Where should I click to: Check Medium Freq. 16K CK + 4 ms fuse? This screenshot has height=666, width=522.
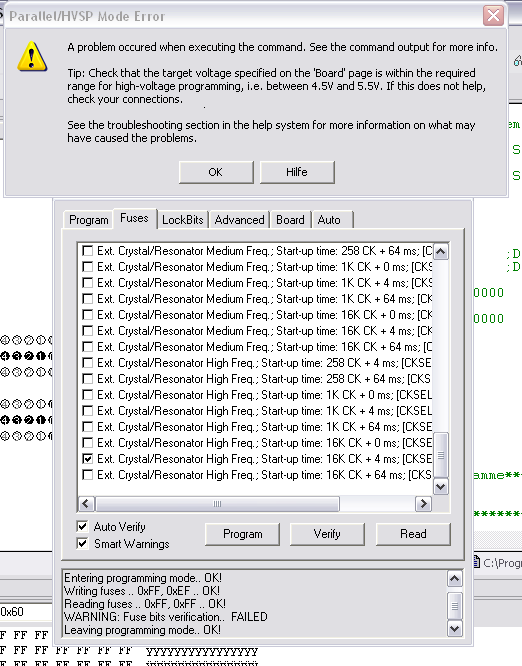click(x=87, y=330)
